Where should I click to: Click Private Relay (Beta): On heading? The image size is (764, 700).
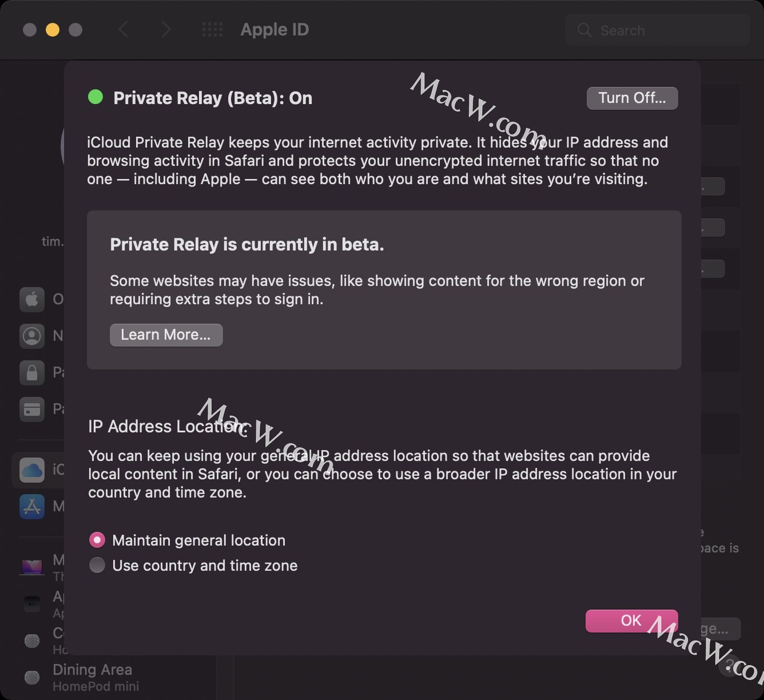click(x=212, y=98)
